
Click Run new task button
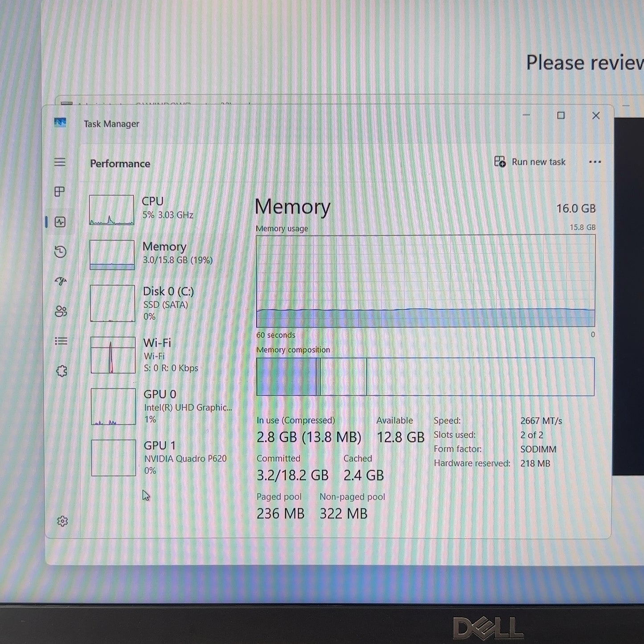[529, 162]
